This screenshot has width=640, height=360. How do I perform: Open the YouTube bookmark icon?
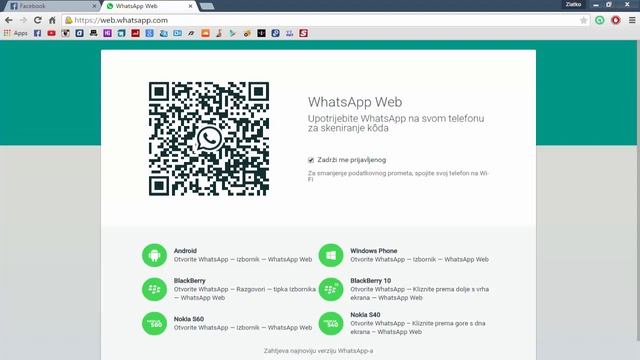point(51,33)
